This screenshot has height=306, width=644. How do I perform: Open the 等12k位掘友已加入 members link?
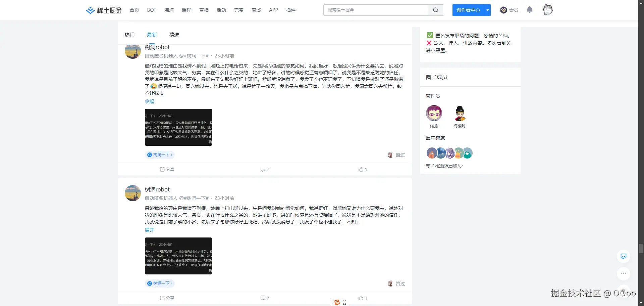click(444, 166)
